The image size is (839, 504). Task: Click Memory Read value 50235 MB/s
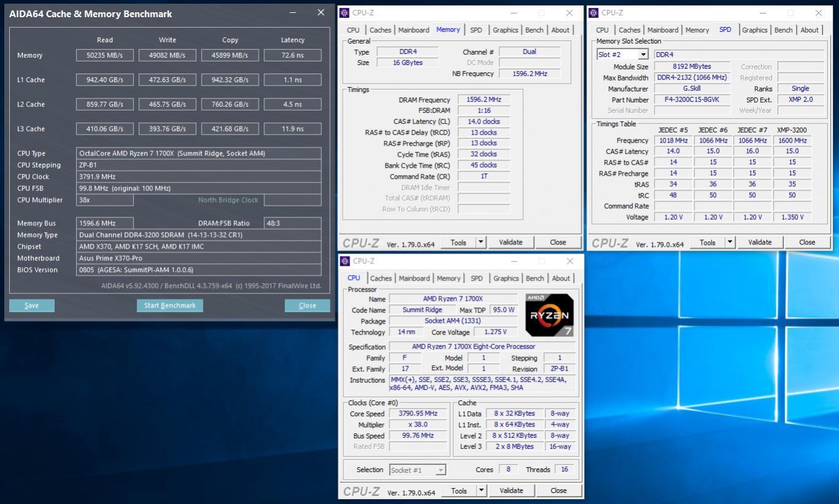(105, 55)
